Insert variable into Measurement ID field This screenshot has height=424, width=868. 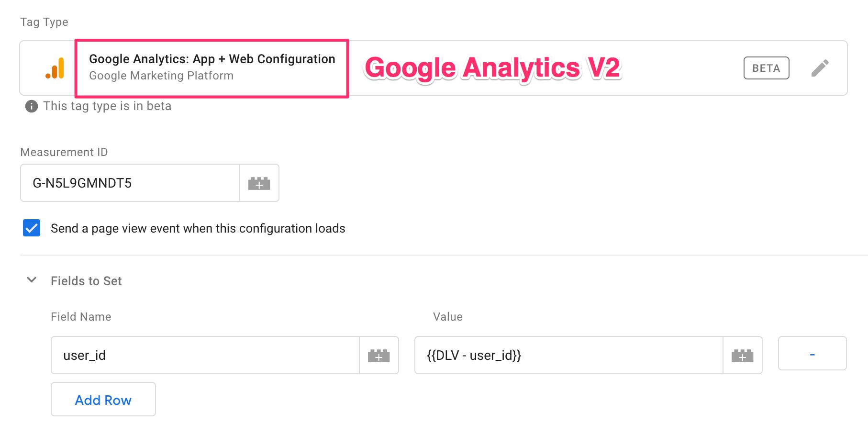(259, 183)
